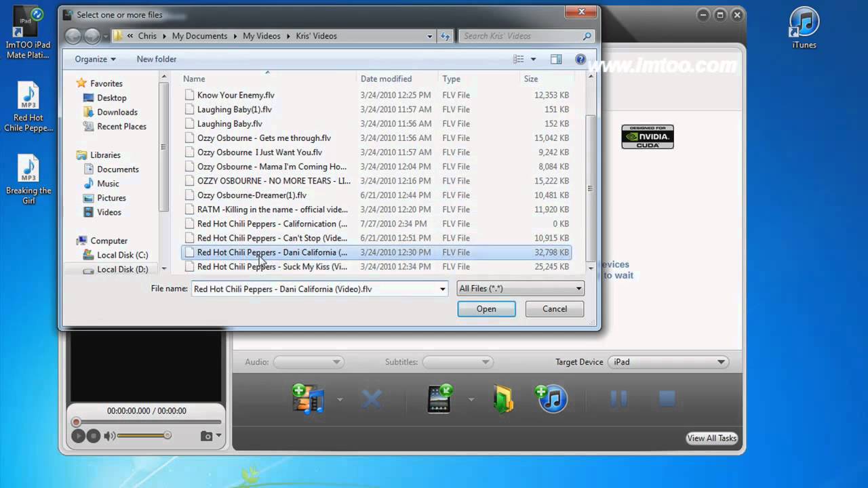868x488 pixels.
Task: Click My Videos in the address path
Action: [x=261, y=36]
